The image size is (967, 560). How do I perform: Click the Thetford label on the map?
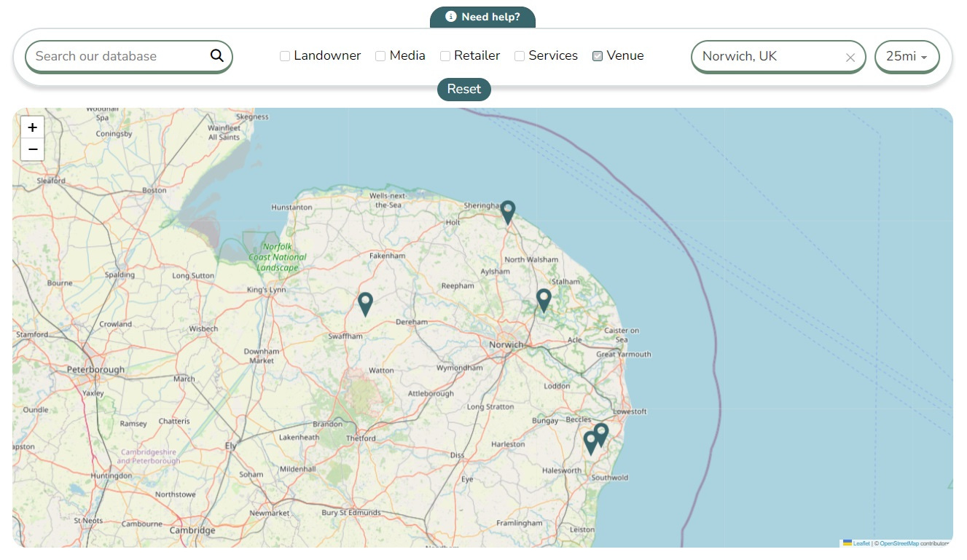[x=361, y=438]
